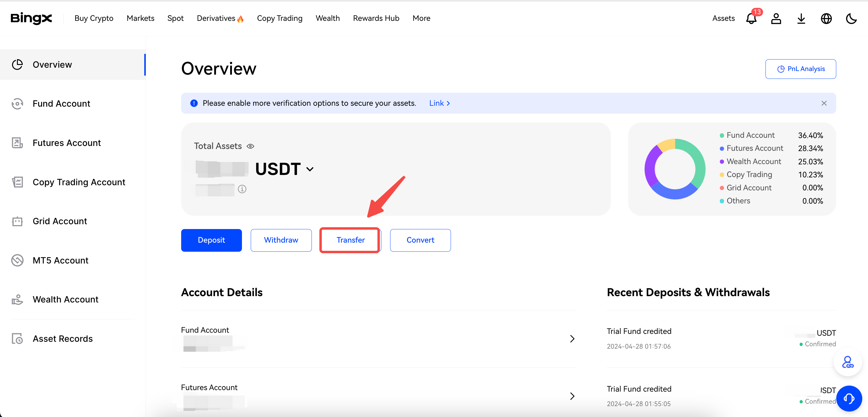Expand the Futures Account details chevron

(x=572, y=396)
